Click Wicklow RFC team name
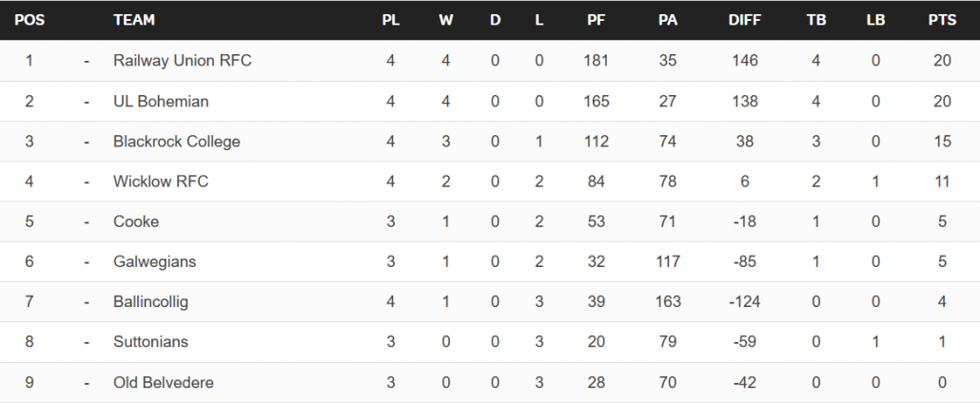Viewport: 980px width, 403px height. [161, 182]
